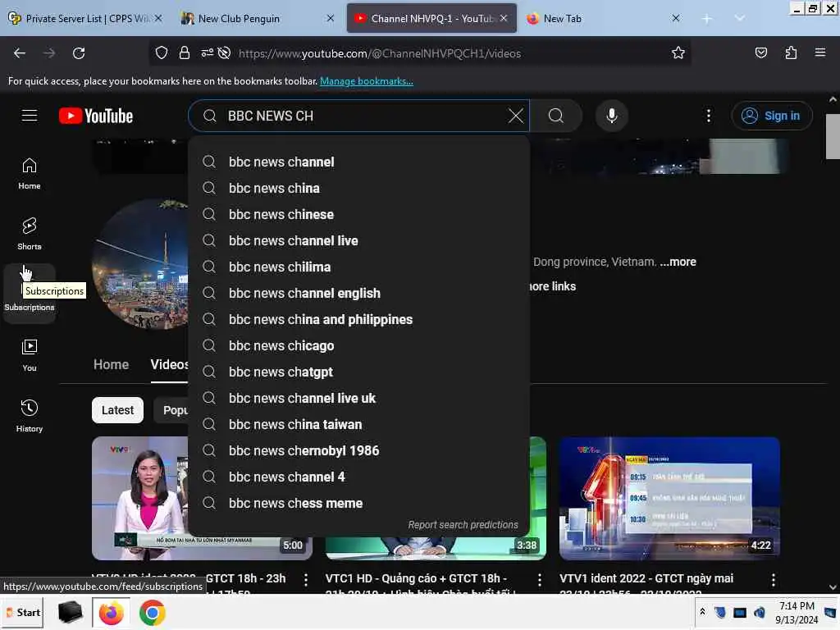Open YouTube settings three-dot menu
This screenshot has width=840, height=630.
708,116
